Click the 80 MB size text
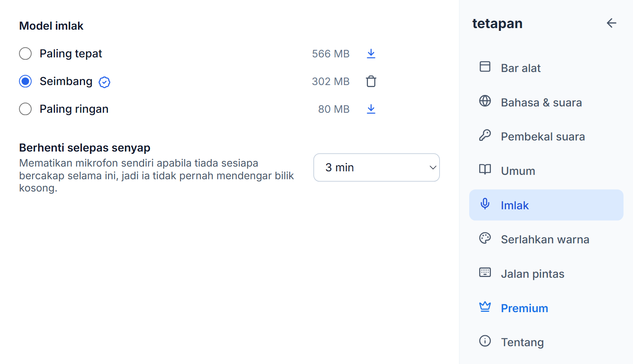 tap(334, 109)
